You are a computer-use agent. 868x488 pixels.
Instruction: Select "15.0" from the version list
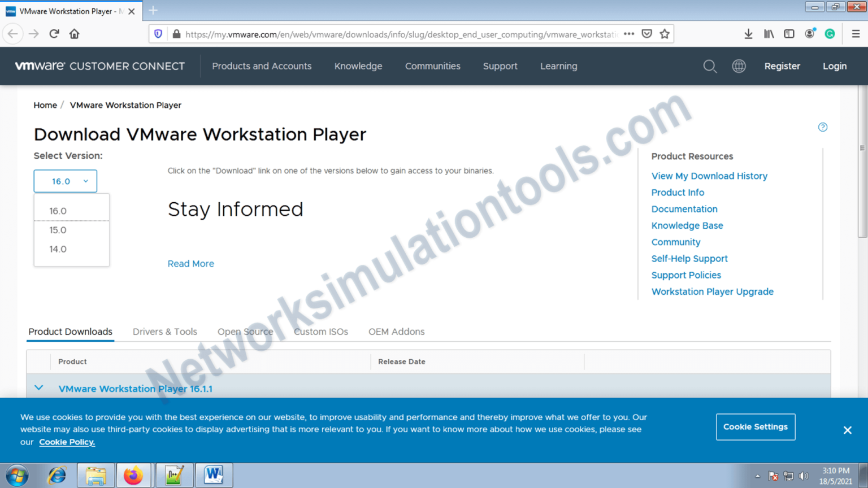[58, 230]
